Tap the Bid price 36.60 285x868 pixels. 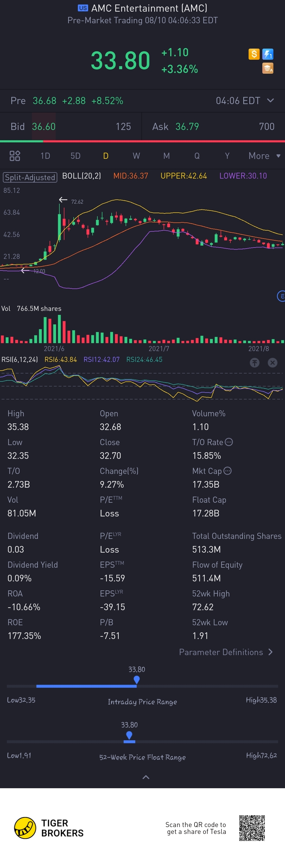click(x=44, y=126)
